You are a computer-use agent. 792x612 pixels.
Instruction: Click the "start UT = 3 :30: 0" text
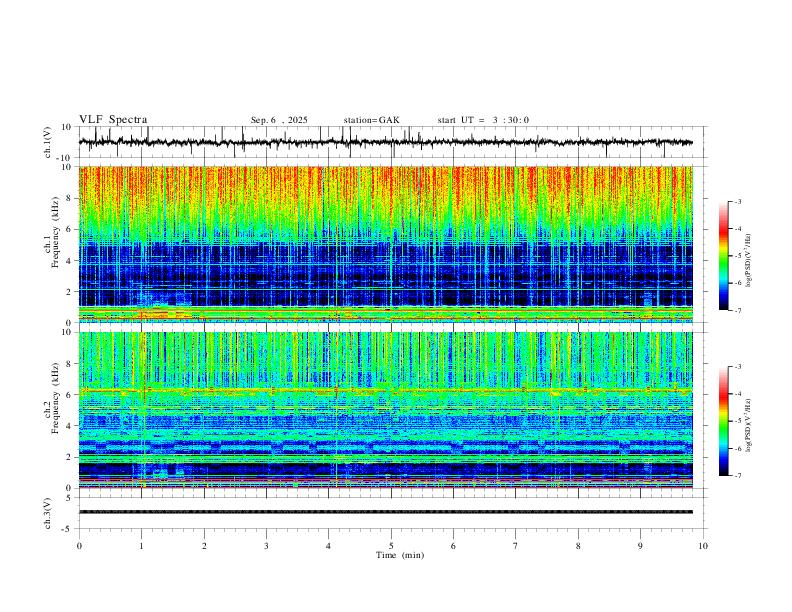pyautogui.click(x=483, y=120)
